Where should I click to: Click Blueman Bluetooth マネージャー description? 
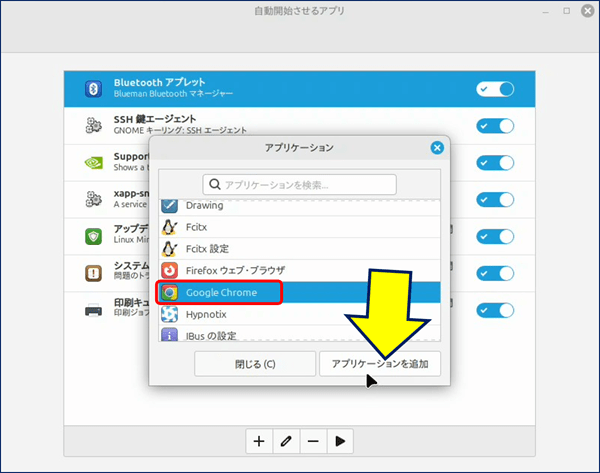point(173,94)
